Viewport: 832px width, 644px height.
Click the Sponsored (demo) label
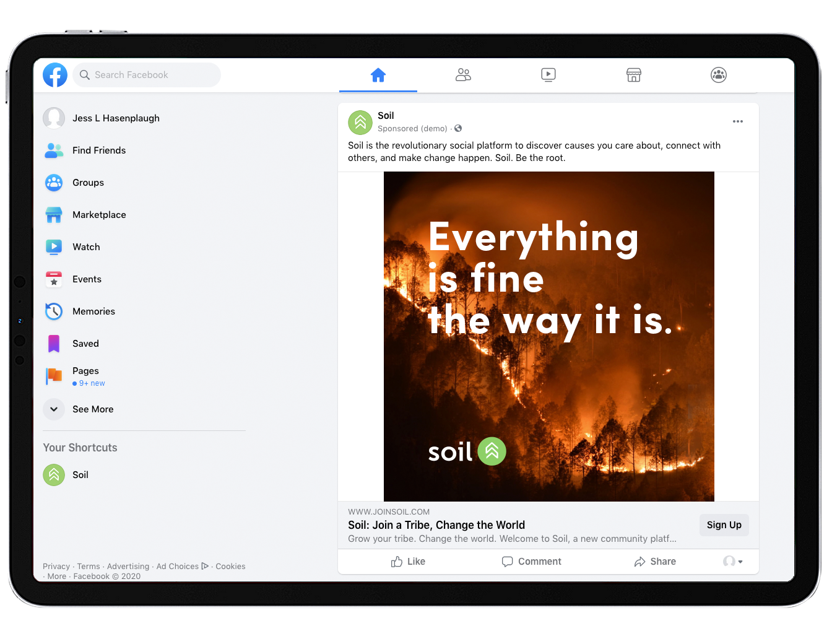[412, 129]
